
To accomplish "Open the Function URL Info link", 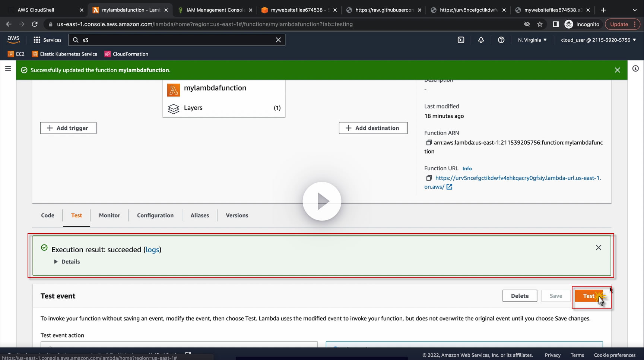I will [467, 168].
